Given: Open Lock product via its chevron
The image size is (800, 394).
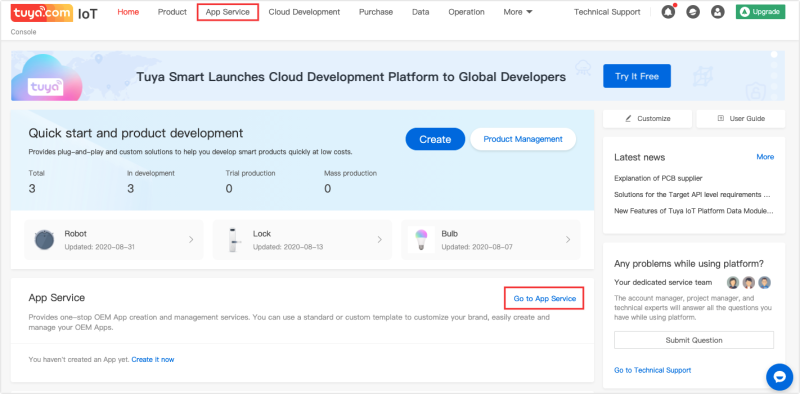Looking at the screenshot, I should click(x=380, y=239).
